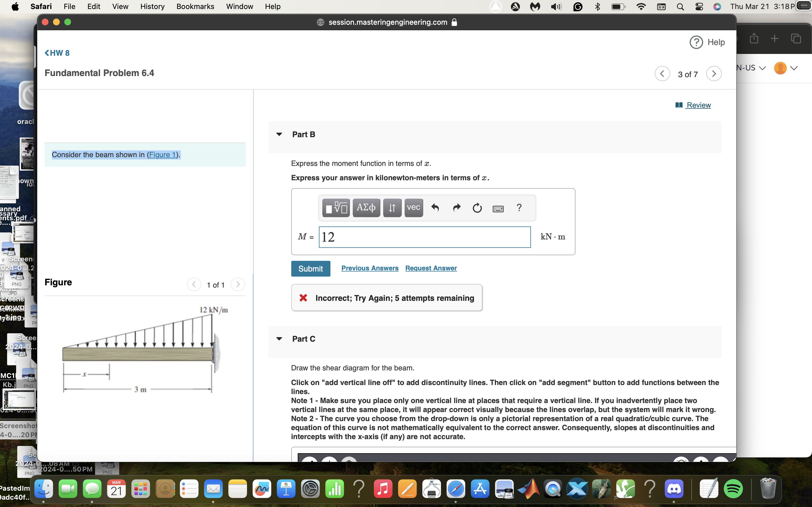This screenshot has height=507, width=812.
Task: Open the Greek symbols ΑΣΦ palette
Action: click(x=366, y=208)
